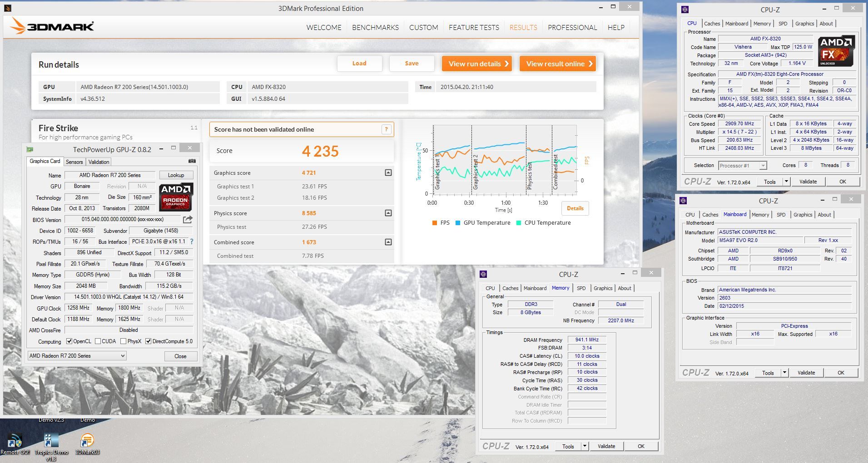Click the BIOS export icon in GPU-Z
This screenshot has width=868, height=463.
pos(188,220)
